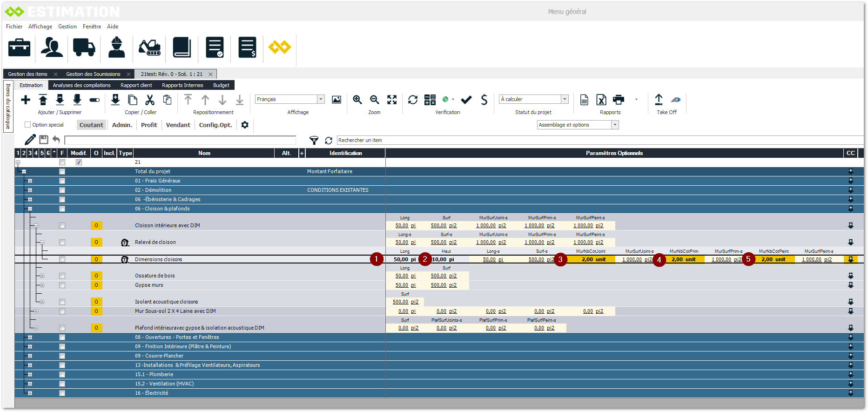This screenshot has width=868, height=412.
Task: Open the Français language dropdown
Action: (x=321, y=99)
